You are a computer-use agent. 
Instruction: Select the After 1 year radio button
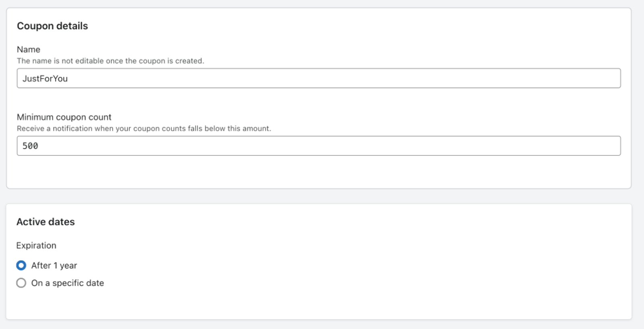(x=21, y=265)
